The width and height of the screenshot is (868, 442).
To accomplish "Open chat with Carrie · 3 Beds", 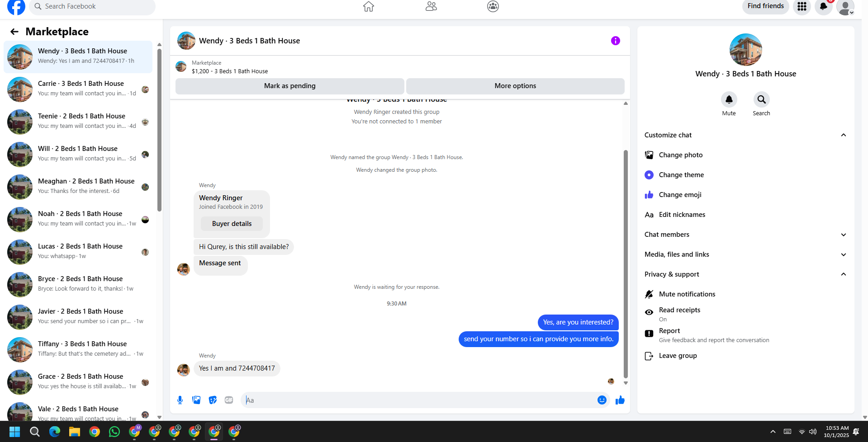I will 78,89.
